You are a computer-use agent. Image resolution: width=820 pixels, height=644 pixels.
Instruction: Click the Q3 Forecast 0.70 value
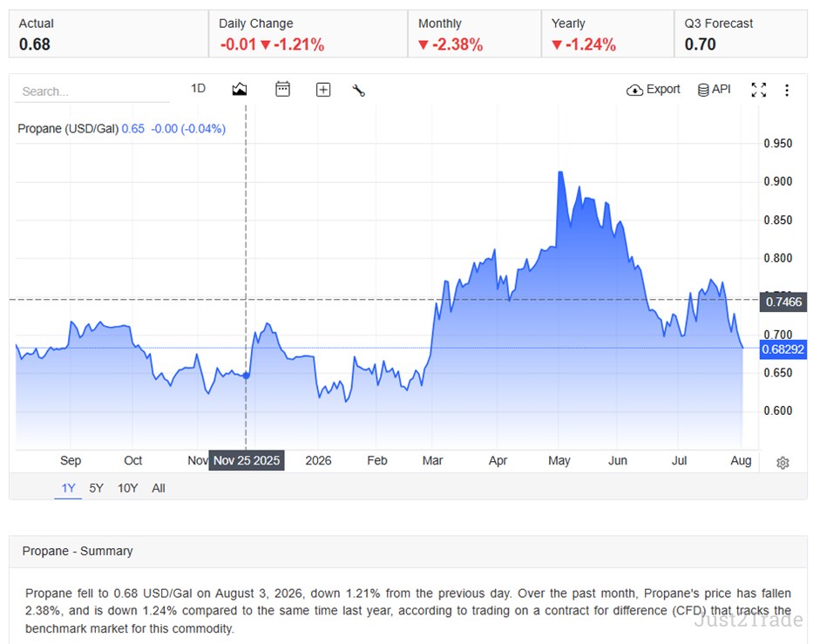[x=701, y=44]
